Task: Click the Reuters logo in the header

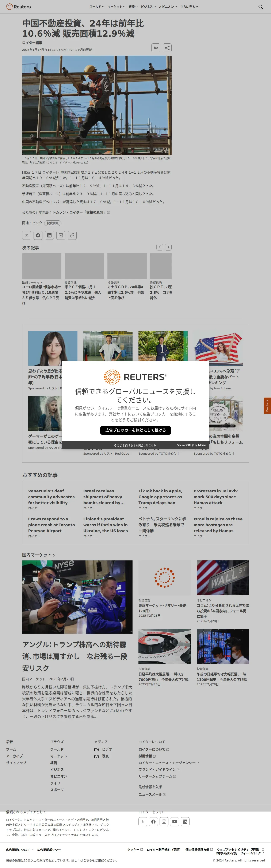Action: click(x=18, y=7)
